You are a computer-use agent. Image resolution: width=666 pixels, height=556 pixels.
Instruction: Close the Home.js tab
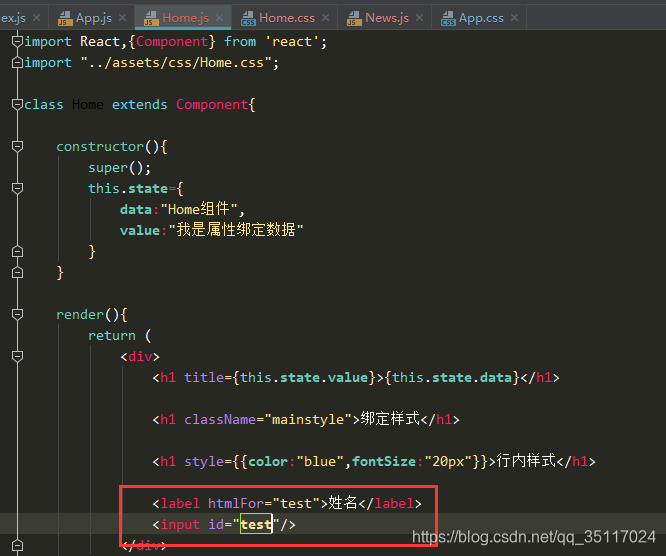[219, 17]
